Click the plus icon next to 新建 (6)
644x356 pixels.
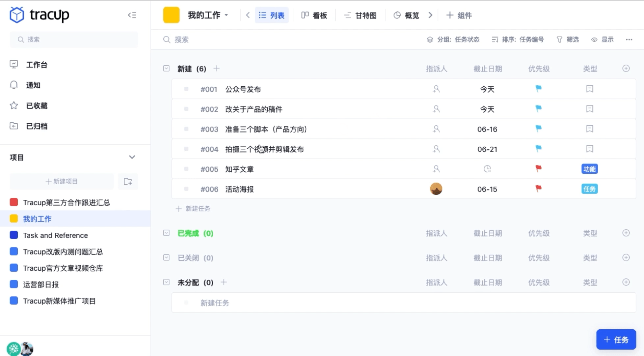tap(216, 68)
